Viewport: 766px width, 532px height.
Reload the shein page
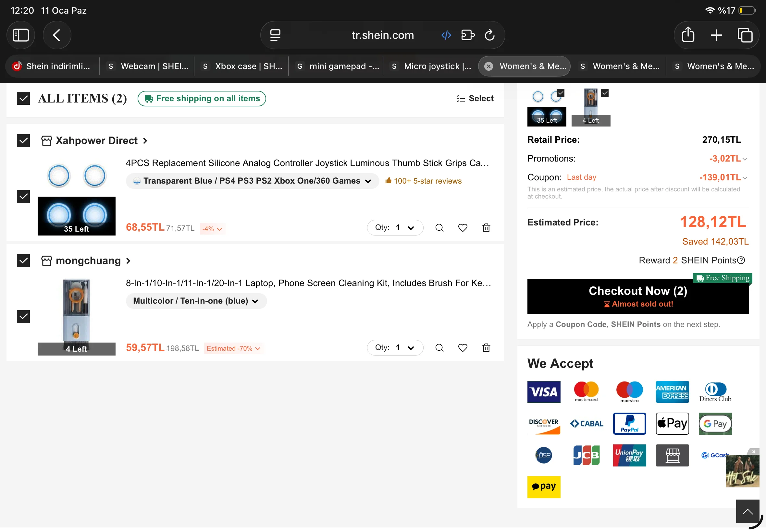489,35
